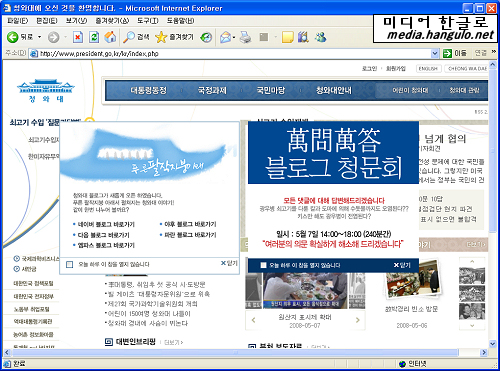
Task: Click the History/Media toolbar icon
Action: [x=206, y=37]
